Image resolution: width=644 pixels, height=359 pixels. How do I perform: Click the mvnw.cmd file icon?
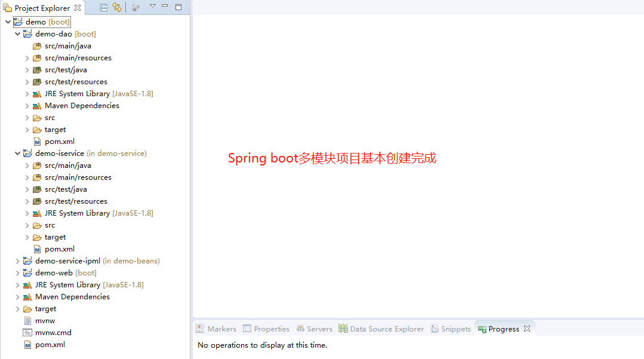click(27, 333)
